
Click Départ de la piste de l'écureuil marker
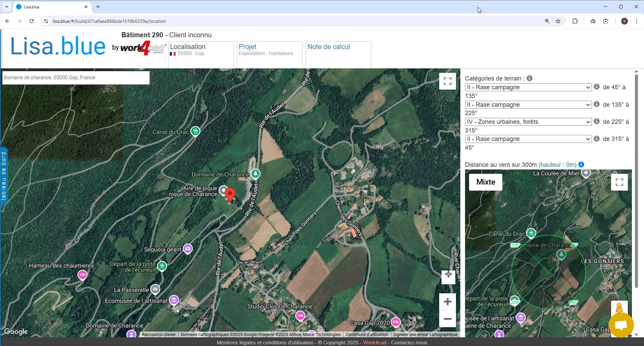(x=162, y=266)
